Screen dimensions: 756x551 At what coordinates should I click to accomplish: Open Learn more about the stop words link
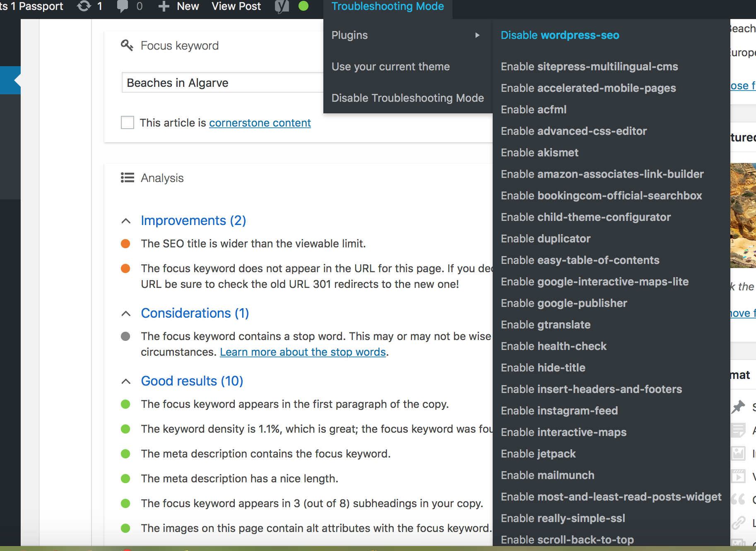[x=303, y=352]
